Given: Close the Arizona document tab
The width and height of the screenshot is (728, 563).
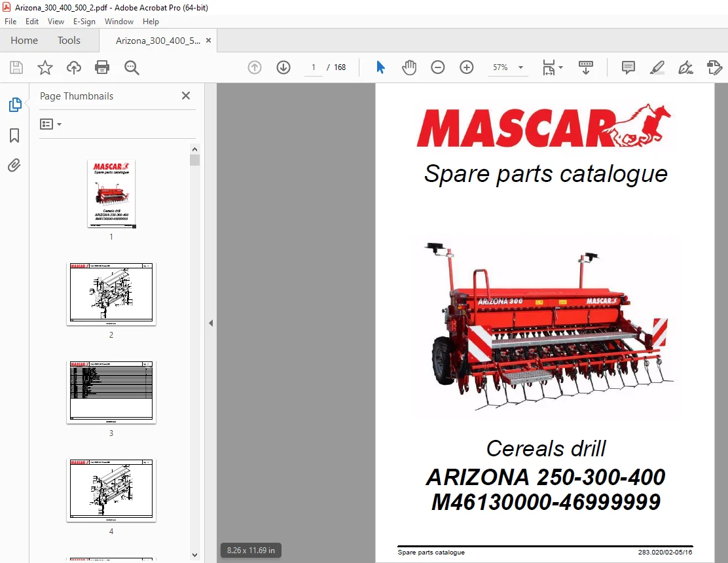Looking at the screenshot, I should click(208, 41).
